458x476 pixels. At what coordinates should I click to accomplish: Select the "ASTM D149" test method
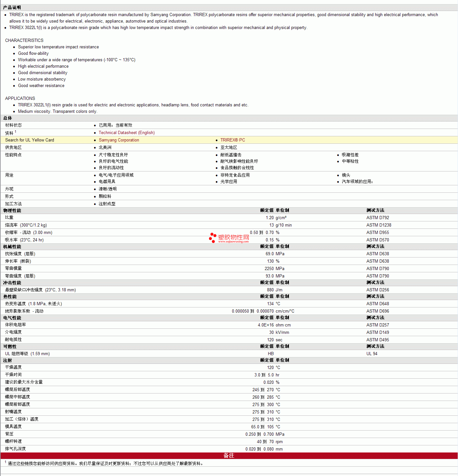[x=378, y=333]
